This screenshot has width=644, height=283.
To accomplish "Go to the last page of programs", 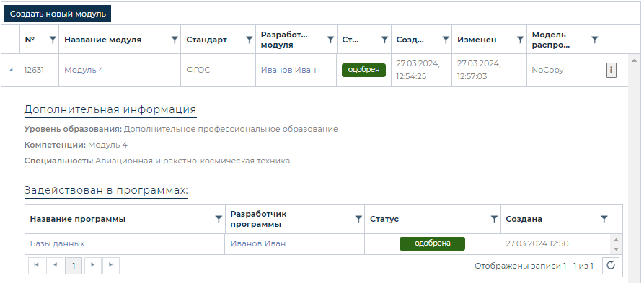I will click(111, 266).
